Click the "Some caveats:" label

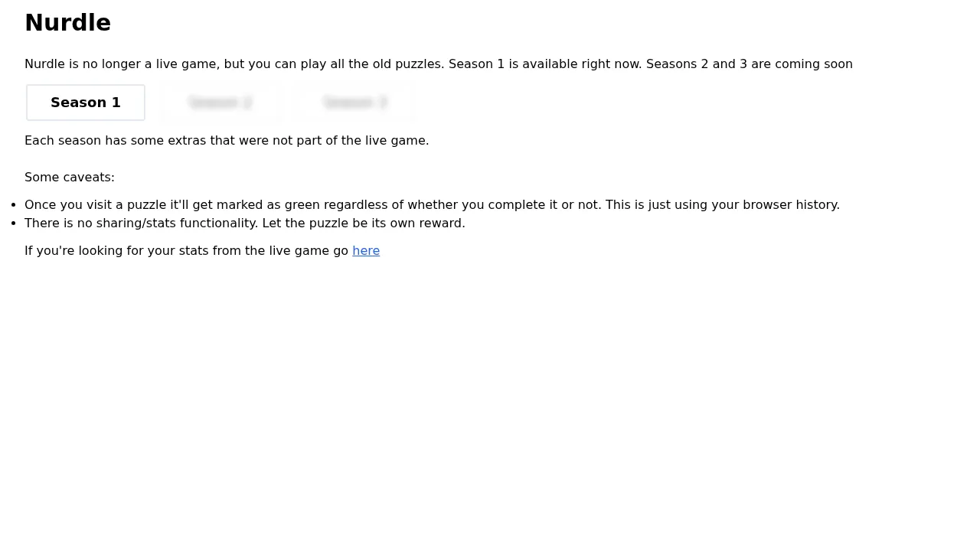(x=70, y=178)
